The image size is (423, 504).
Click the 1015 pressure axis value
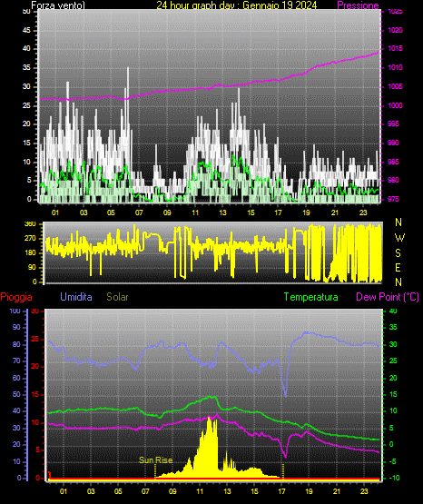coord(396,48)
